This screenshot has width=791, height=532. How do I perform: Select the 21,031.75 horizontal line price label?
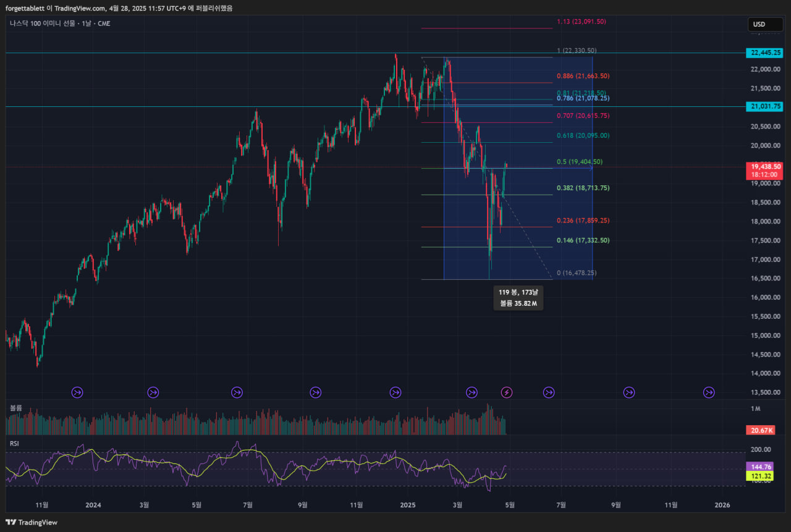pyautogui.click(x=764, y=106)
